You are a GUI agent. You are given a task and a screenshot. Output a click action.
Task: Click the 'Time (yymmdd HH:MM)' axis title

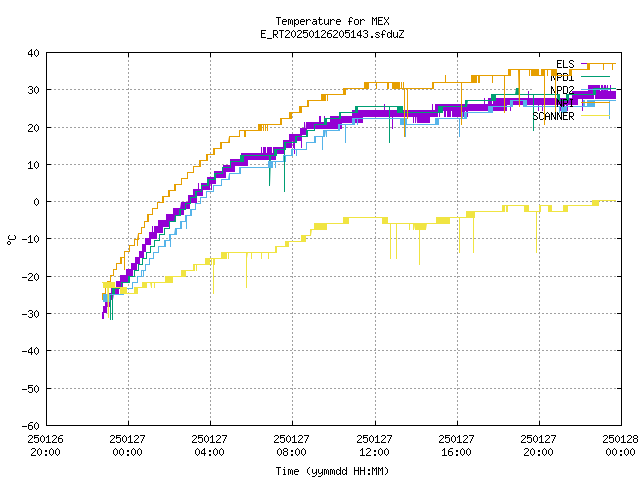332,471
